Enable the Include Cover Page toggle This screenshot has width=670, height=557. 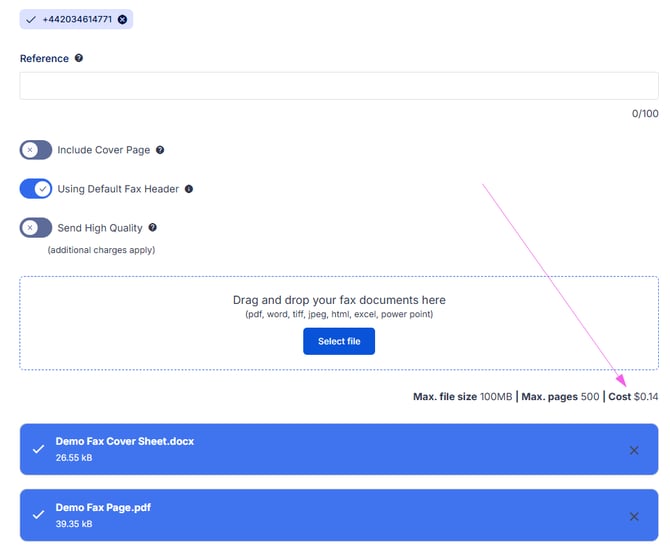36,150
